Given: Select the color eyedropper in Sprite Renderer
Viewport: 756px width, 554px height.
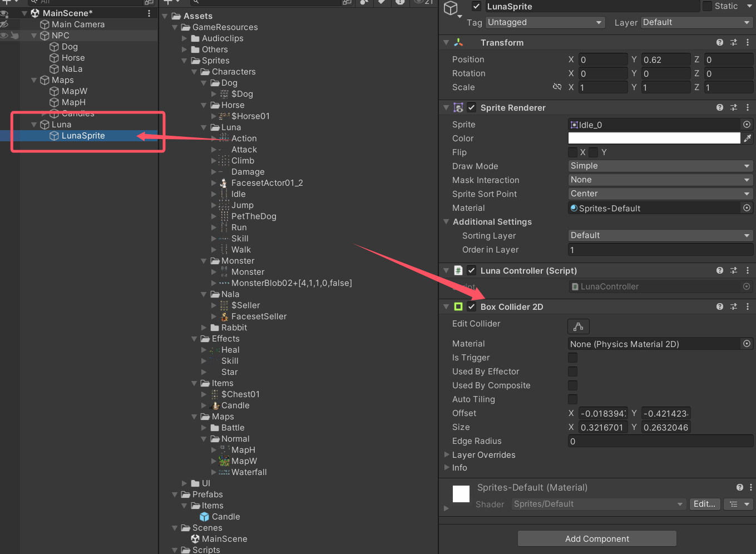Looking at the screenshot, I should [x=747, y=138].
